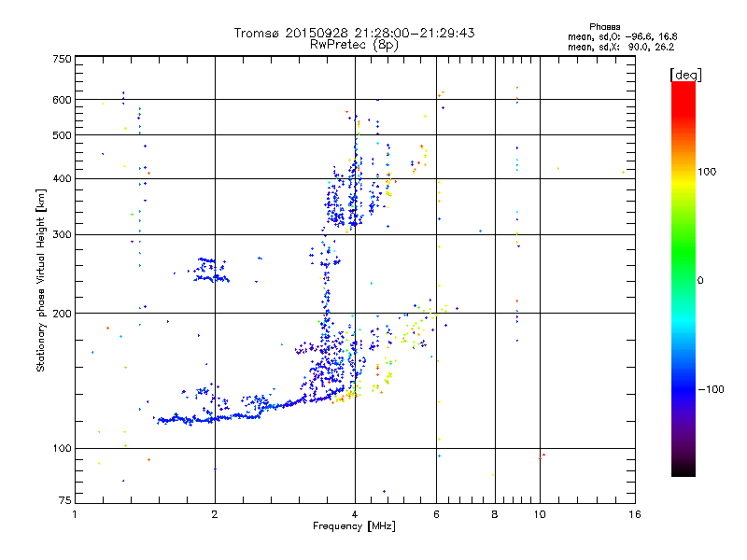Click the "Stationary phase Virtual Height [km]" axis label
Image resolution: width=747 pixels, height=560 pixels.
[41, 280]
